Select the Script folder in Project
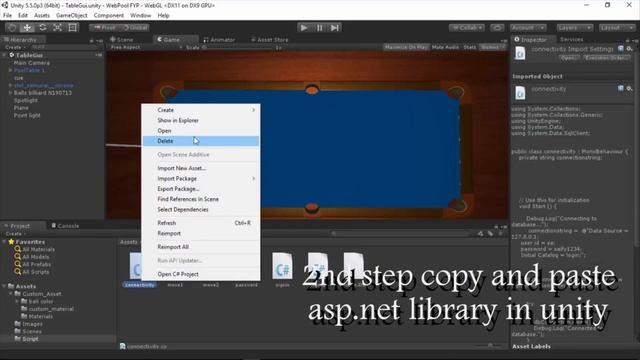Screen dimensions: 640x360 (x=30, y=339)
